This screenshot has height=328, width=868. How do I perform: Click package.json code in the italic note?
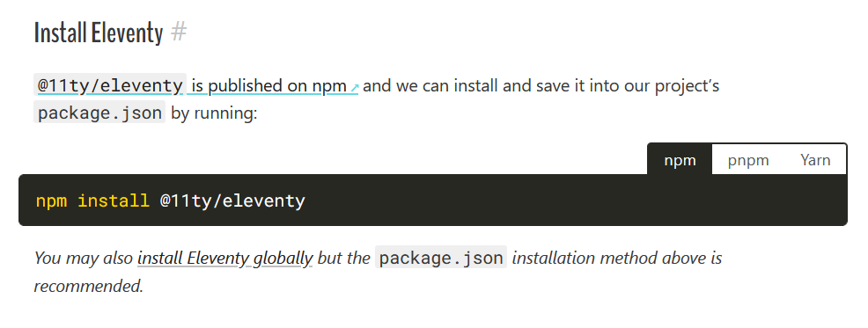coord(441,257)
